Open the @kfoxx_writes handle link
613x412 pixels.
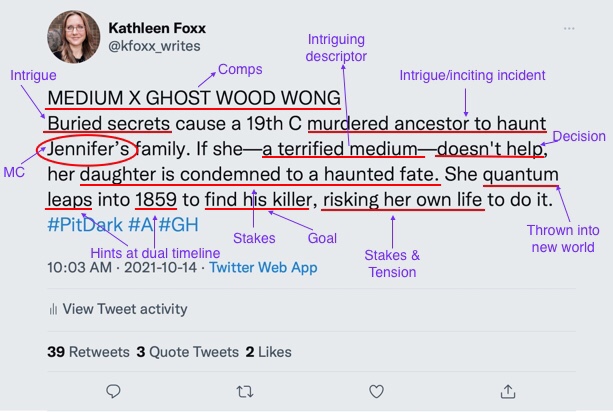pyautogui.click(x=154, y=46)
